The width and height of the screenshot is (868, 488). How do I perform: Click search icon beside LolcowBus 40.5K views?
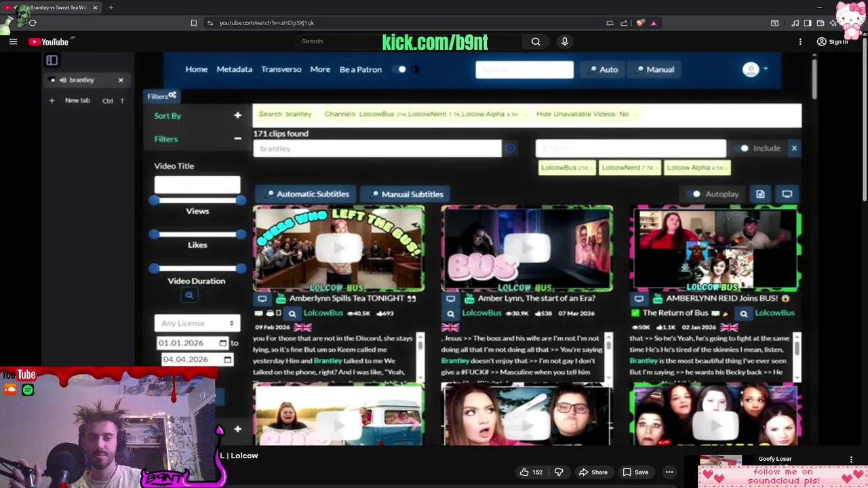pyautogui.click(x=292, y=314)
